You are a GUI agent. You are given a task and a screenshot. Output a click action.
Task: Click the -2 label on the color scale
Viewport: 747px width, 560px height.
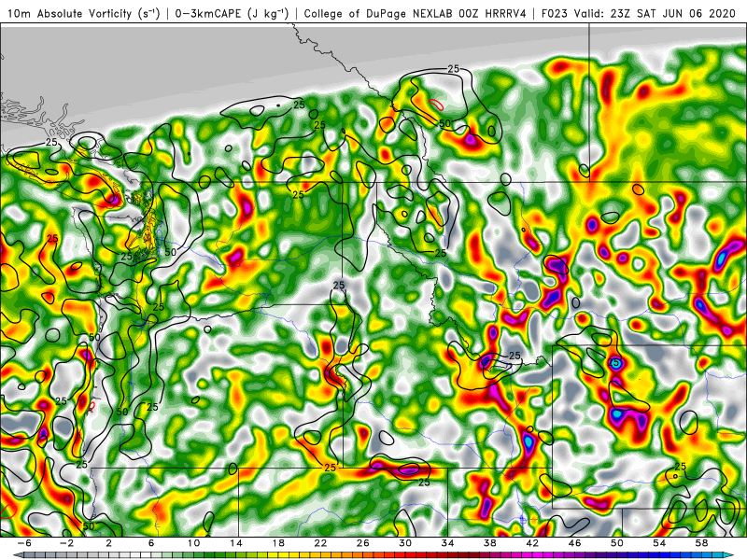pyautogui.click(x=66, y=543)
